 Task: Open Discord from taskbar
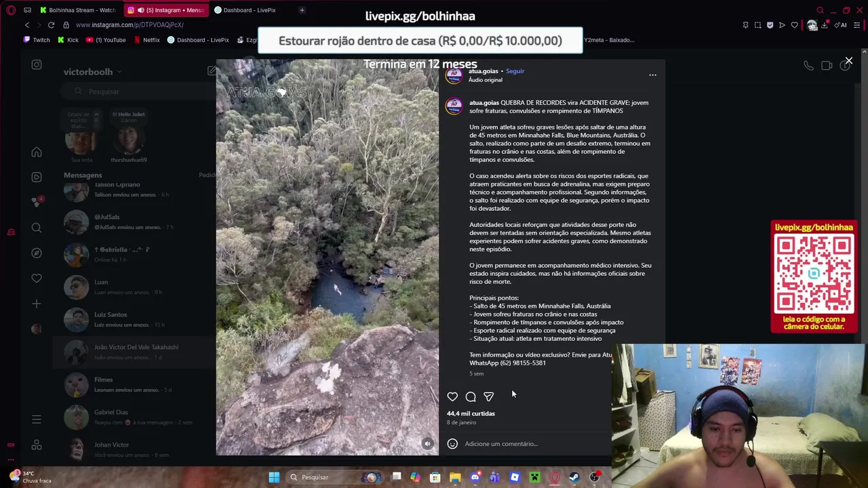(x=475, y=477)
